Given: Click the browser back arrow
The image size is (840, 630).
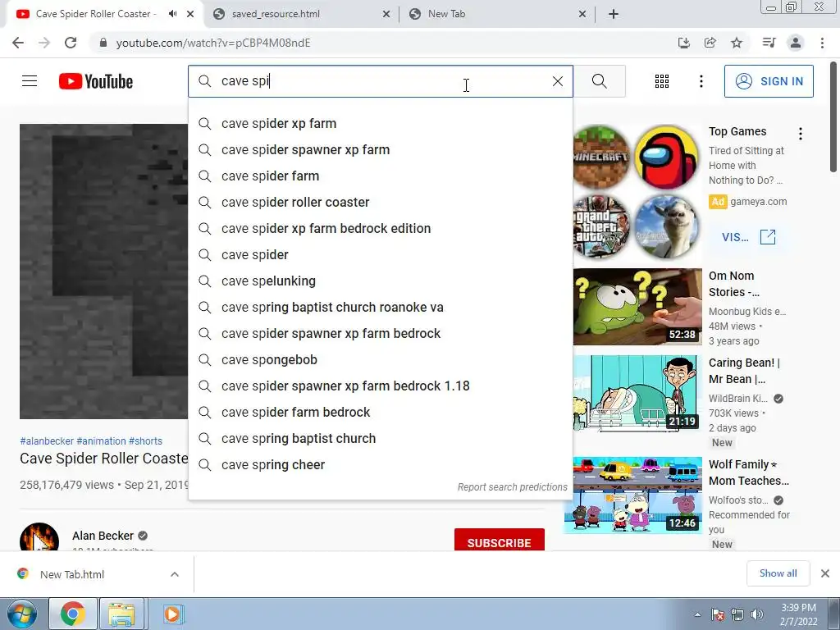Looking at the screenshot, I should [x=18, y=43].
